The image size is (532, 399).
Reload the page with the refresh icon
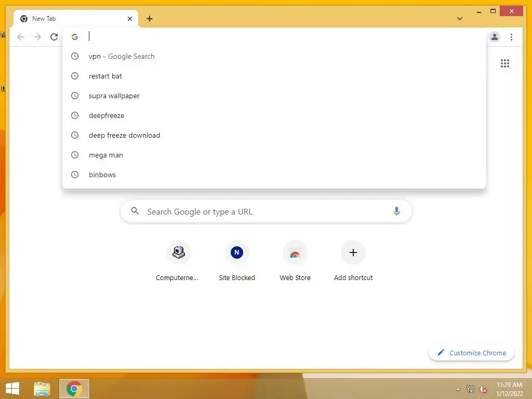coord(54,37)
